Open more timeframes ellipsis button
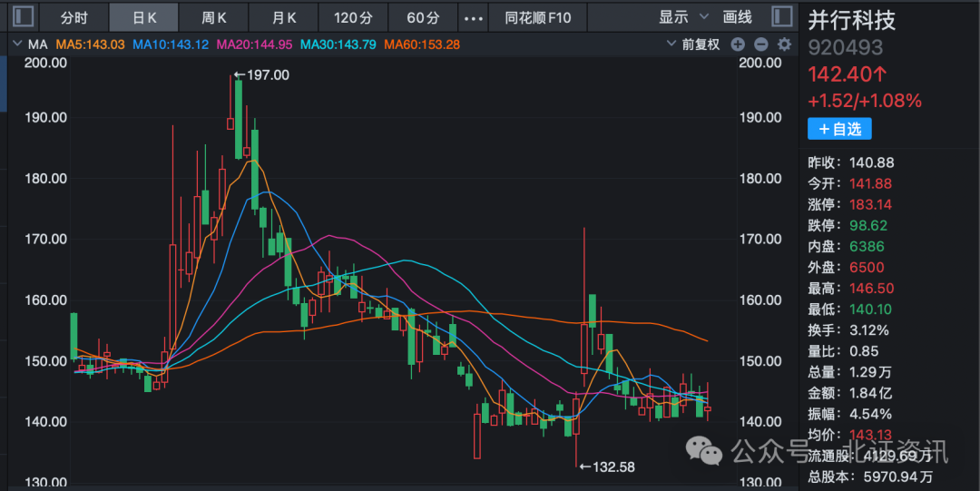Image resolution: width=980 pixels, height=491 pixels. (x=474, y=17)
